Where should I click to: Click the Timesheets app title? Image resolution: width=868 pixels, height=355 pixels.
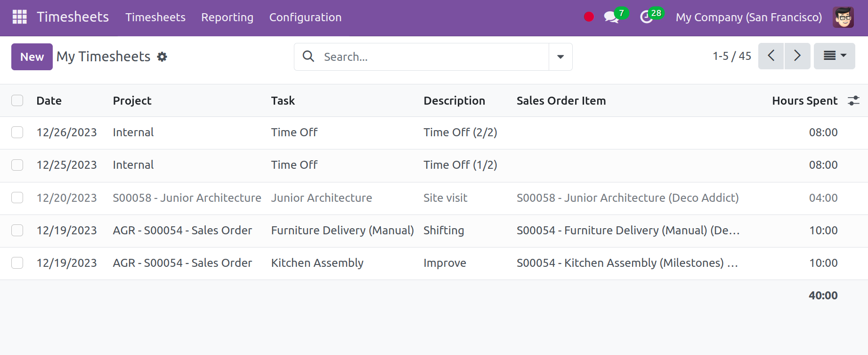[x=73, y=17]
